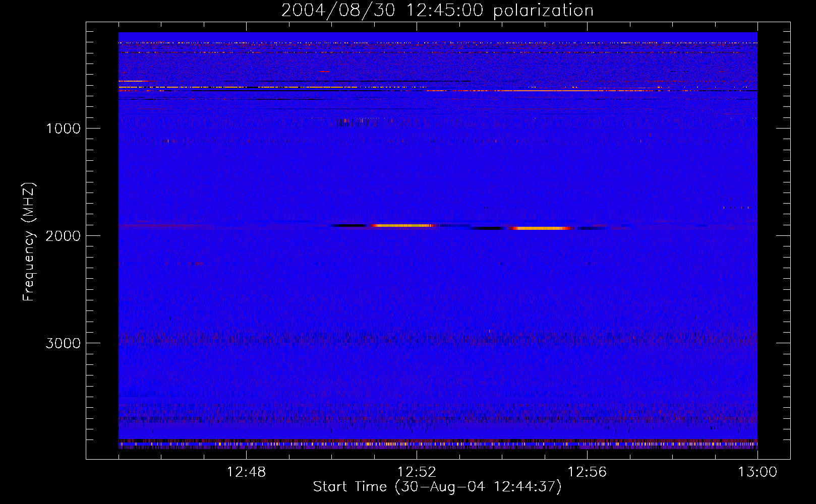Select the "Start Time (30-Aug-04 12:44:37)" x-axis label

(437, 487)
